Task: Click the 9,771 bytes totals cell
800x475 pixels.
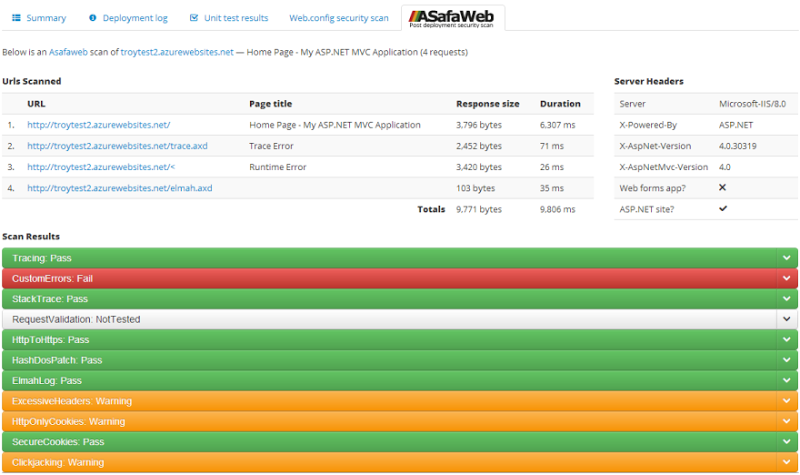Action: (x=479, y=209)
